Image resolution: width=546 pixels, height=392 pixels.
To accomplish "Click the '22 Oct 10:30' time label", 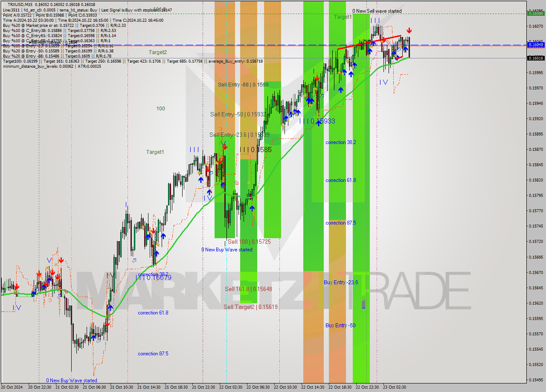I will click(286, 387).
